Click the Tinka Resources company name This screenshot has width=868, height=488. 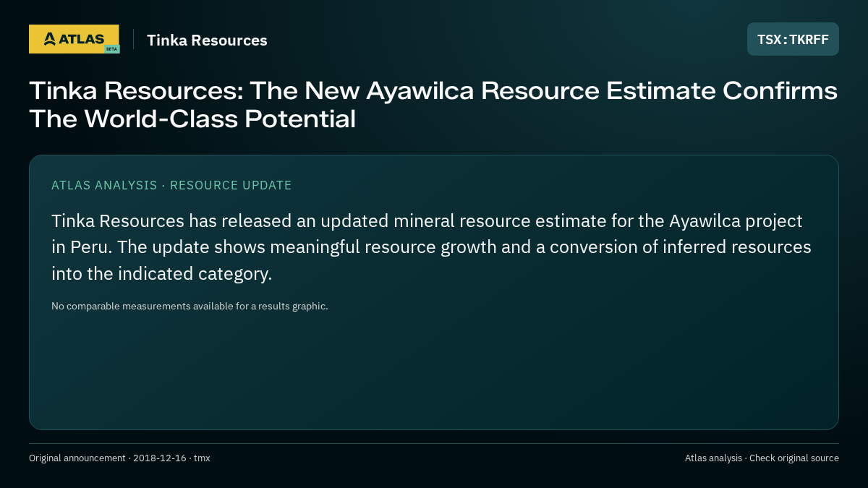click(x=207, y=40)
